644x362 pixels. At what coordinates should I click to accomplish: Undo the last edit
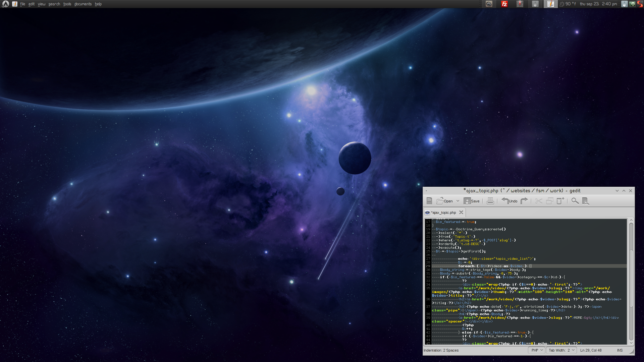(x=509, y=201)
